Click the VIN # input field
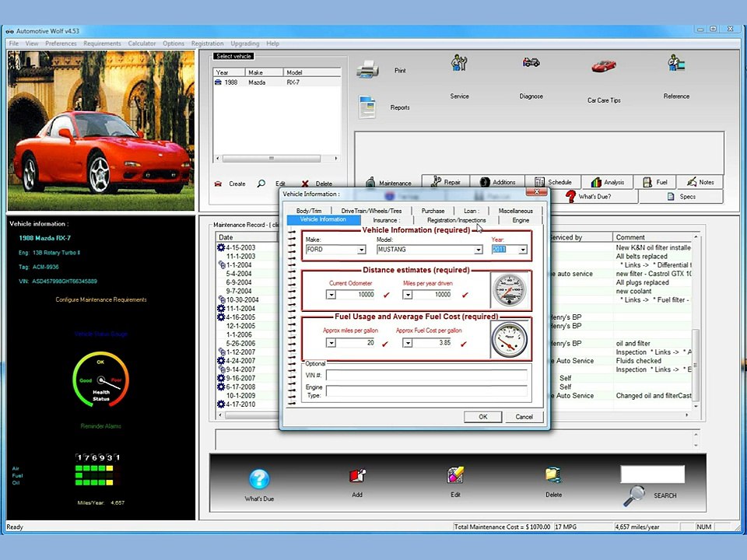 pos(426,375)
